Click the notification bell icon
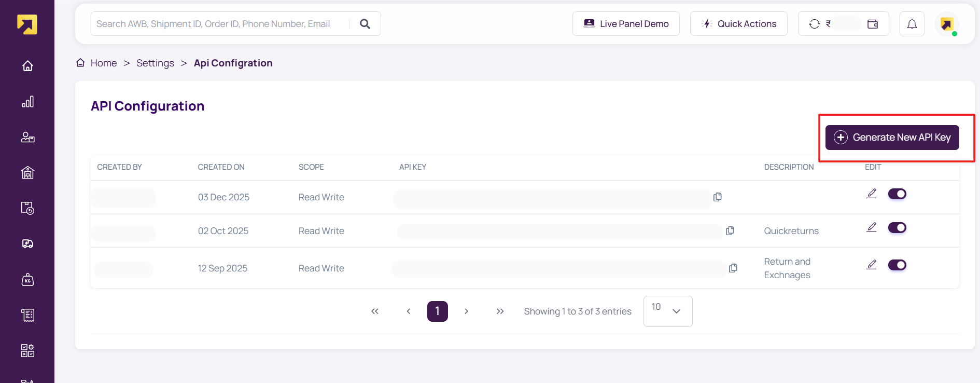The image size is (980, 383). (912, 24)
